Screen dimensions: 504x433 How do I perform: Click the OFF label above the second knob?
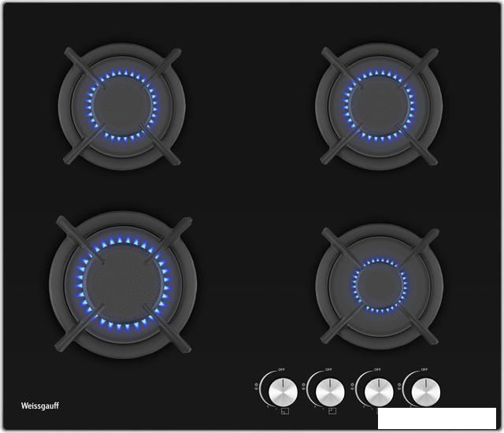[x=329, y=368]
